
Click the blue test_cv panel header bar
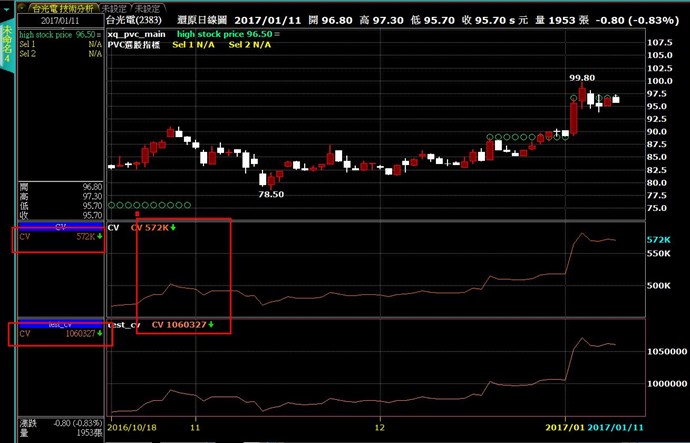[x=60, y=324]
